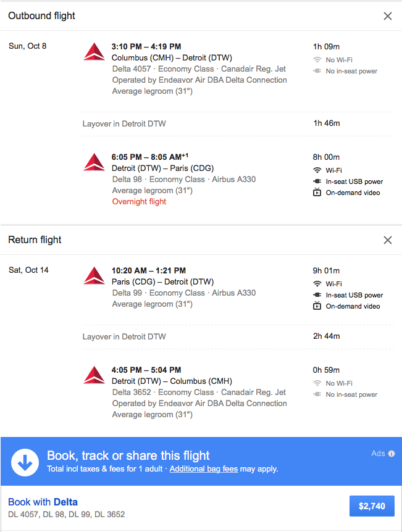The image size is (402, 532).
Task: Click the Delta logo for flight Delta 99
Action: pyautogui.click(x=94, y=275)
